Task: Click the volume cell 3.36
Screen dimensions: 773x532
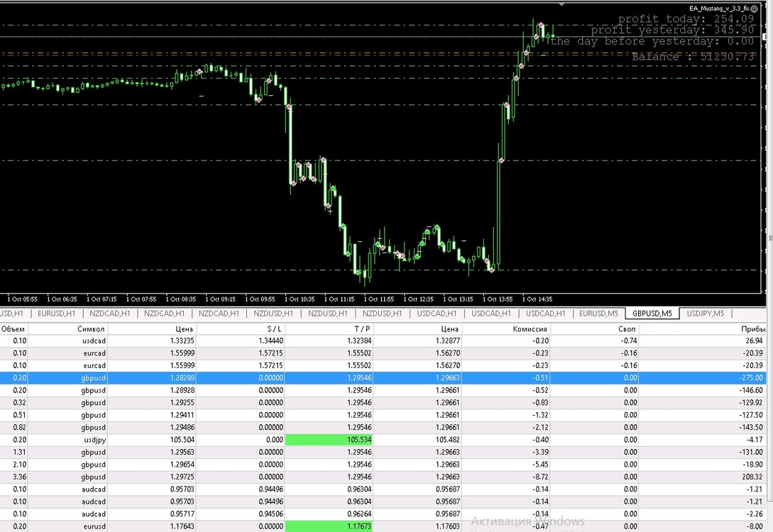Action: (x=20, y=477)
